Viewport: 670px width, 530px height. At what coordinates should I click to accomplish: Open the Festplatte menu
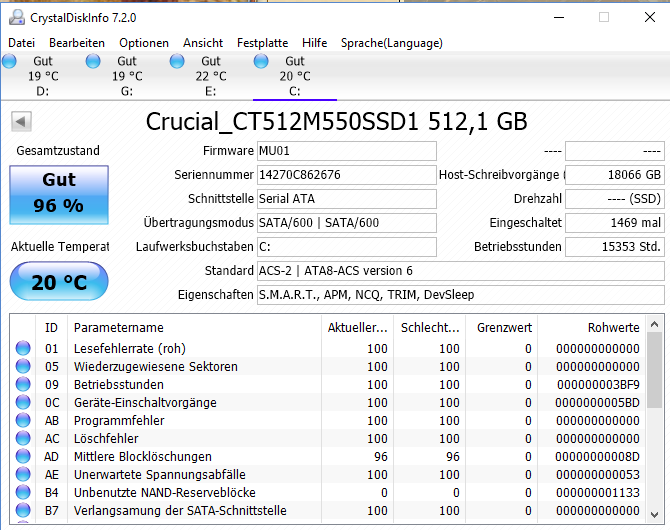point(262,43)
